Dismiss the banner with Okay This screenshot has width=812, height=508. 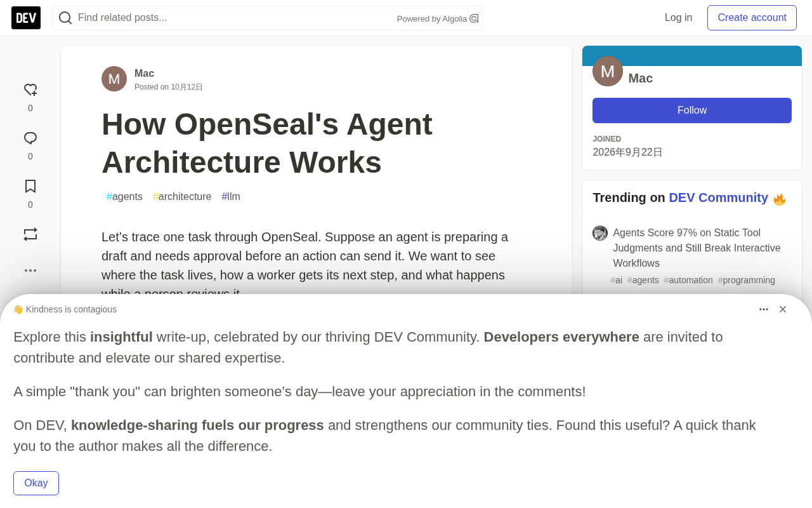coord(36,483)
